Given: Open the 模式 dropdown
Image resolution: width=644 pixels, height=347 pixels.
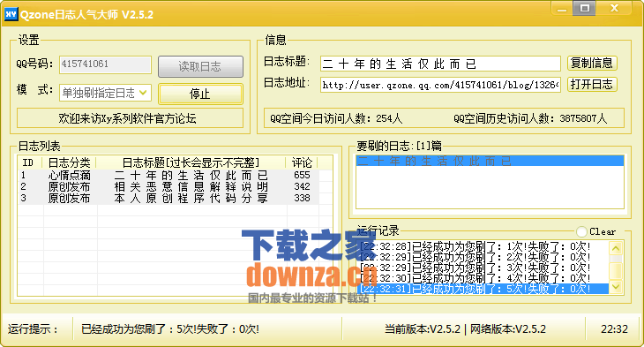Looking at the screenshot, I should pyautogui.click(x=105, y=93).
